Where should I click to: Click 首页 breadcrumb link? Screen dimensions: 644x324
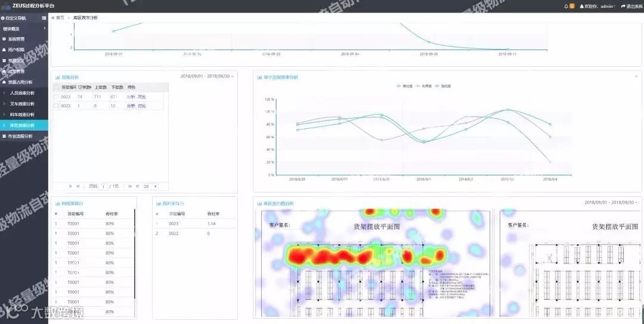[60, 18]
